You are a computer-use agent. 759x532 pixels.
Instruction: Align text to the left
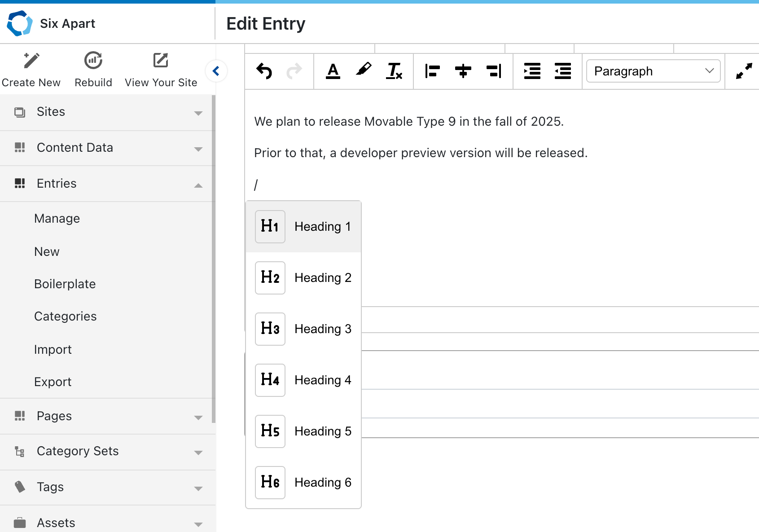[432, 71]
